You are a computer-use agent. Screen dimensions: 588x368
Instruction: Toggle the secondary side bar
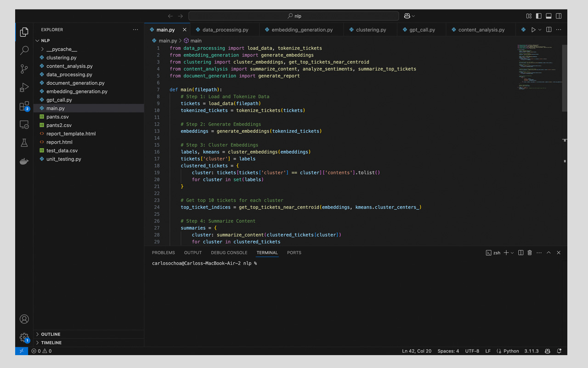tap(559, 16)
